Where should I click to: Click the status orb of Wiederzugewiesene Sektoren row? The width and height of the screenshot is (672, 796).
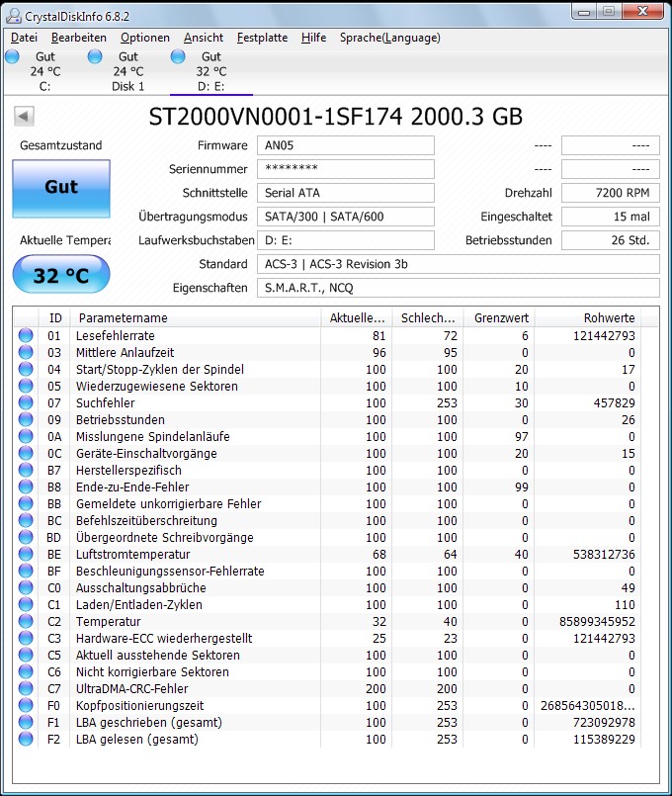[26, 386]
